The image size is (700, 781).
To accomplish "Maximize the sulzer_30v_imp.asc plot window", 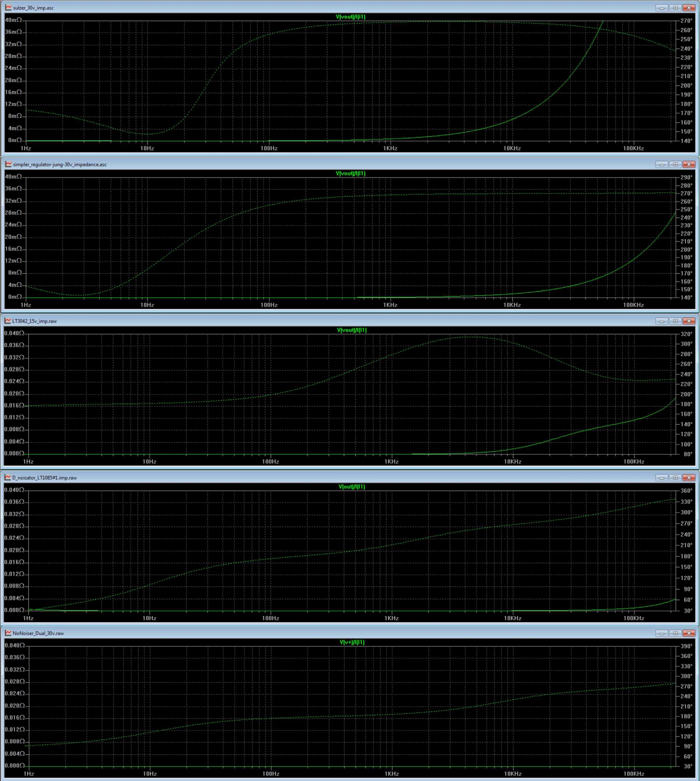I will pyautogui.click(x=675, y=8).
